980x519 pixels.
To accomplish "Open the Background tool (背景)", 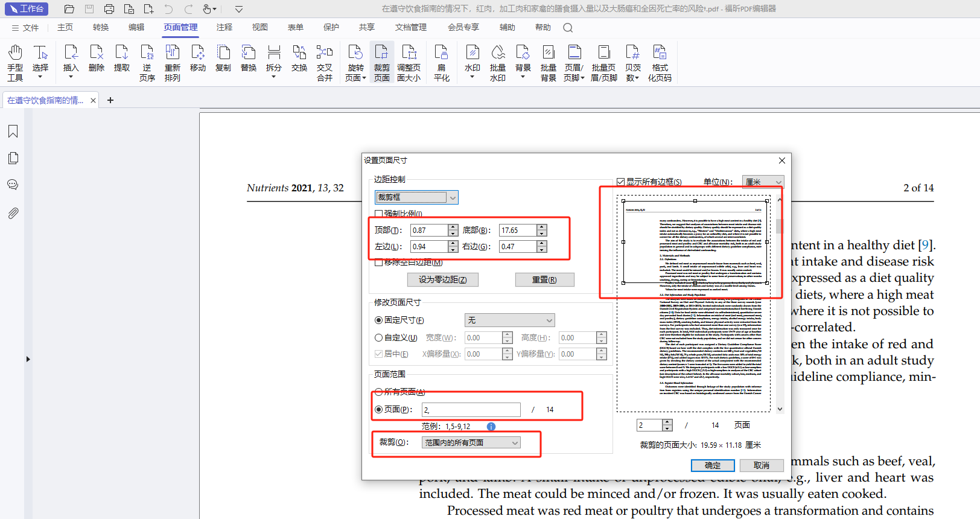I will (523, 62).
